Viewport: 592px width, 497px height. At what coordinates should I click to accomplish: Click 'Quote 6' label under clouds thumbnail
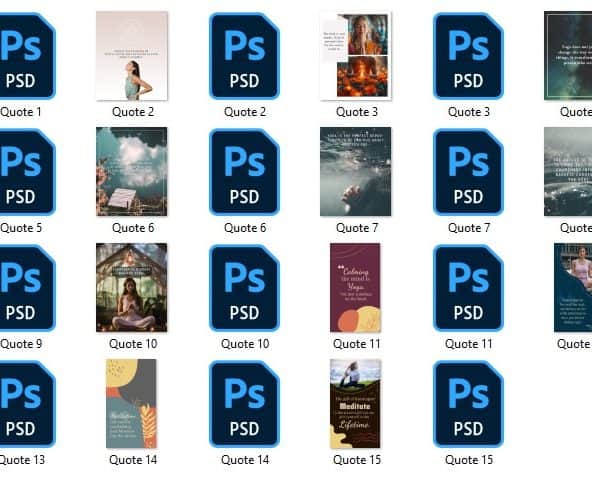[x=133, y=228]
